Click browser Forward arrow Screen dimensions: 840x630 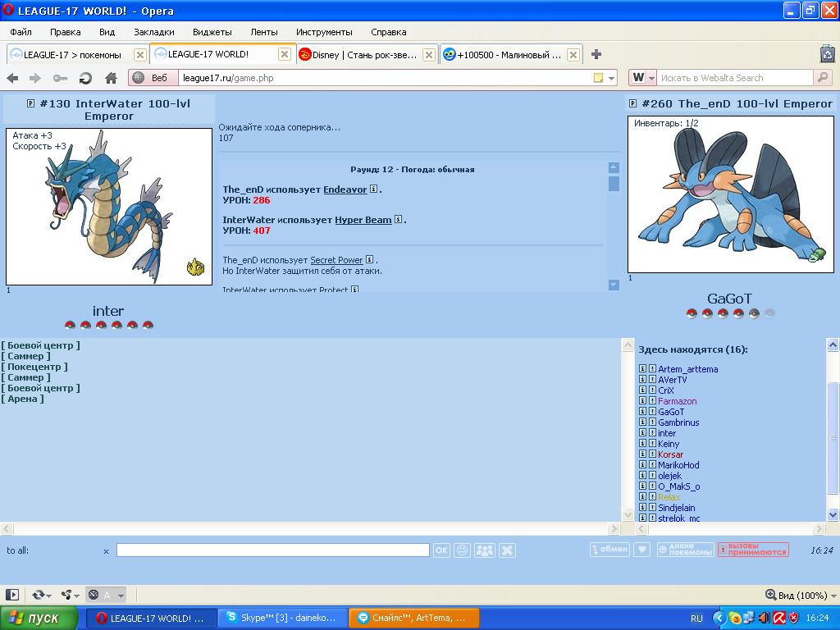[34, 78]
